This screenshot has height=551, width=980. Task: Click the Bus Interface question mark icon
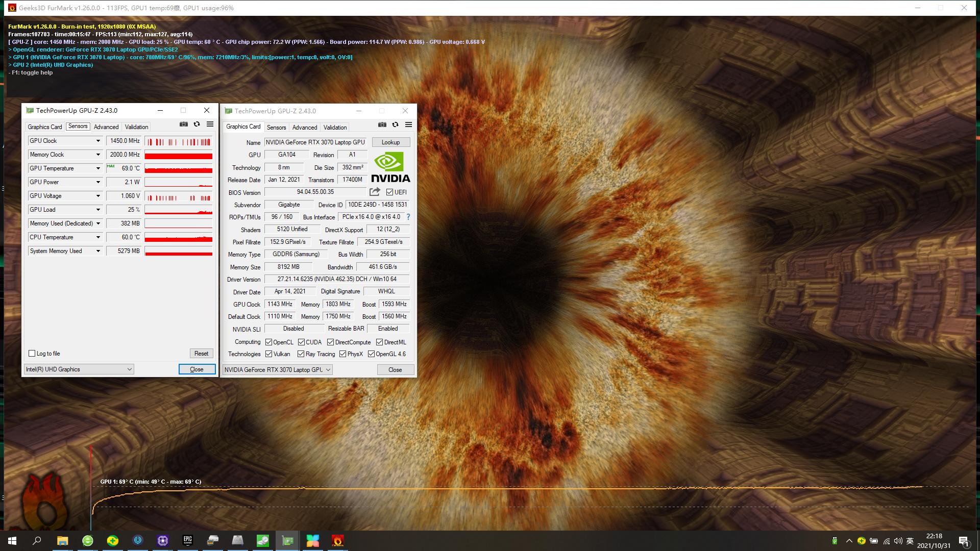coord(408,217)
